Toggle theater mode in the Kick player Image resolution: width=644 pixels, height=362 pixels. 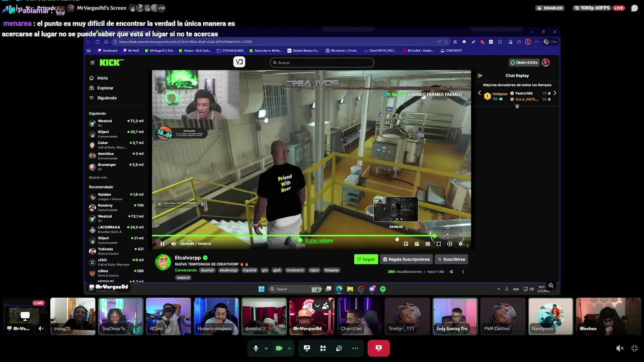[x=428, y=244]
